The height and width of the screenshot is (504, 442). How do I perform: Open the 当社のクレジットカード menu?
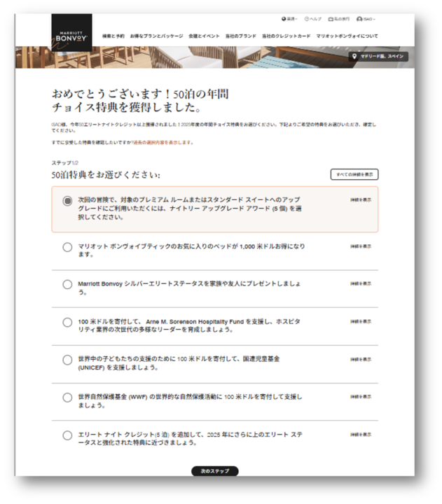point(286,36)
